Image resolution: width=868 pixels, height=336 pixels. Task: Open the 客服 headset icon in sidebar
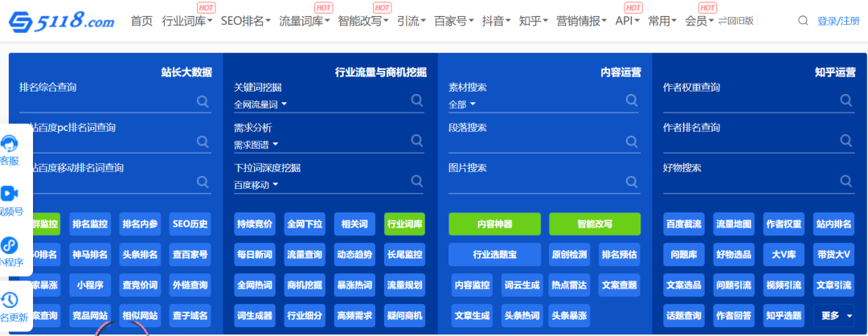point(9,143)
